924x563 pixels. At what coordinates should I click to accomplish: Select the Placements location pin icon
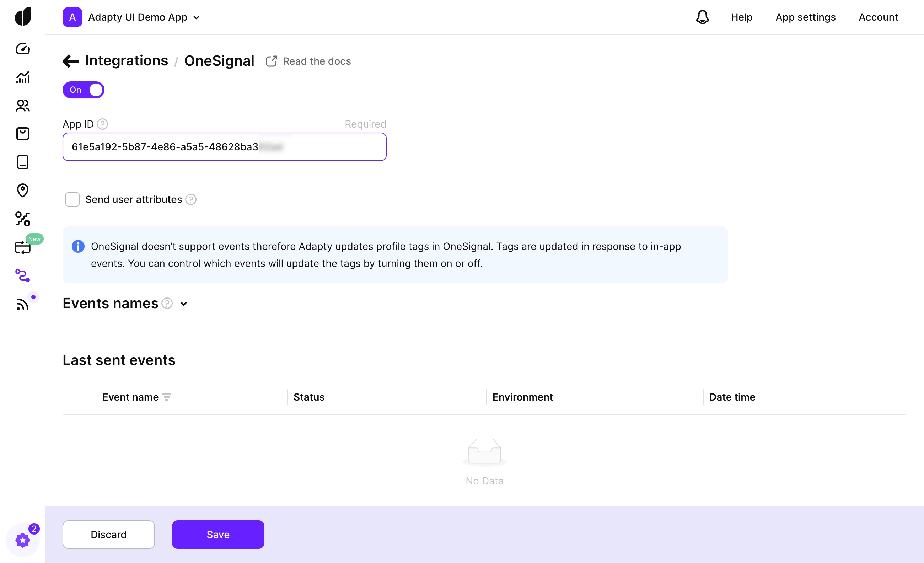point(22,191)
